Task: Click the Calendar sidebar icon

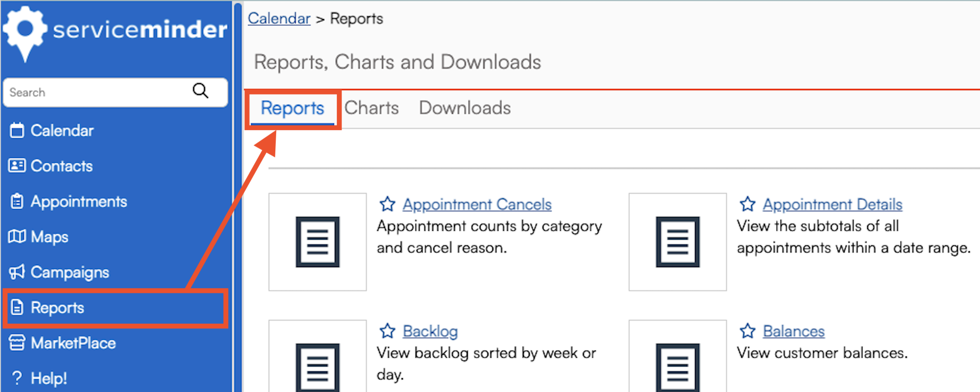Action: [x=17, y=131]
